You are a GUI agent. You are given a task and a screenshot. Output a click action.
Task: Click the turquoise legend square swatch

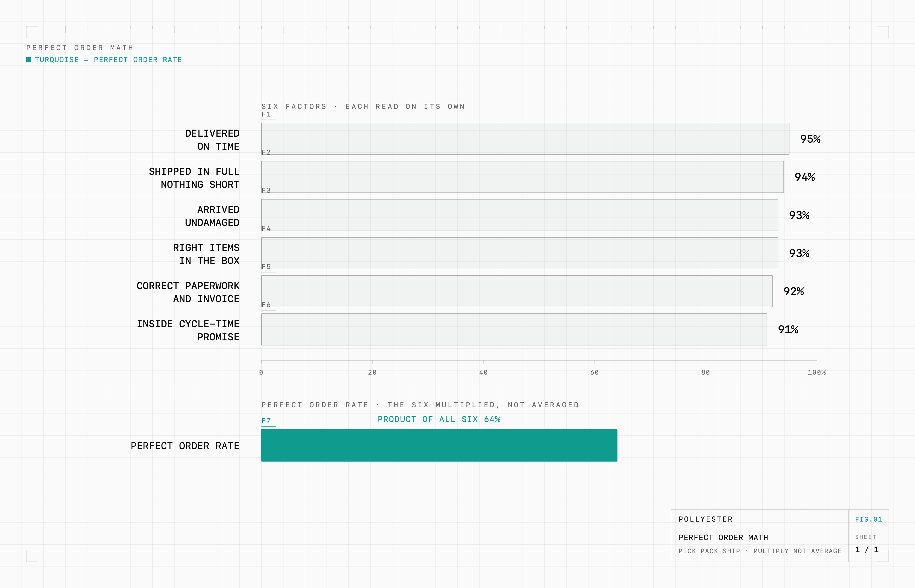tap(29, 60)
